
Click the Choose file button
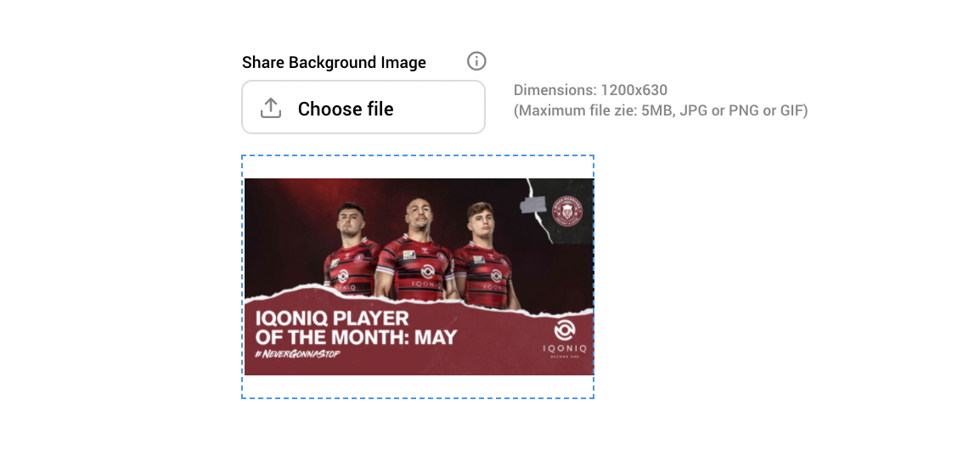363,107
